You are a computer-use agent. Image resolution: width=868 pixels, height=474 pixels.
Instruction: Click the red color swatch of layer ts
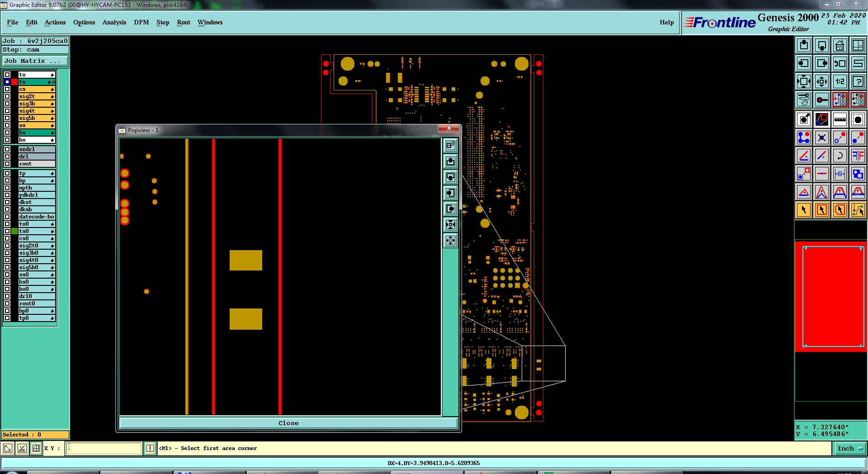[x=14, y=82]
